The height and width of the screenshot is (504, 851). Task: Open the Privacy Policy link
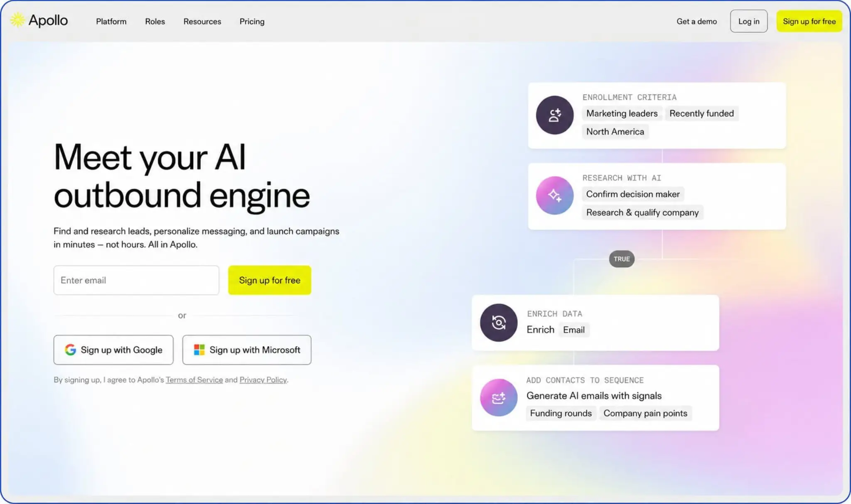(x=263, y=380)
